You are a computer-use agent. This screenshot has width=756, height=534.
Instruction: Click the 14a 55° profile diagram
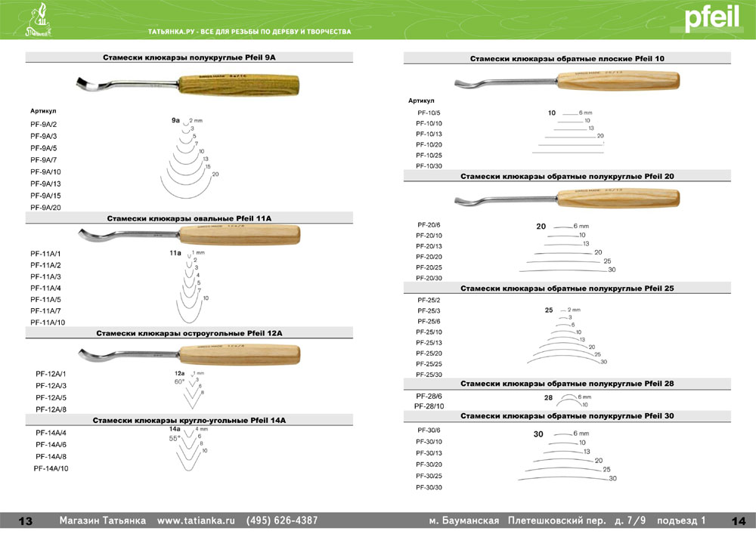click(x=189, y=449)
